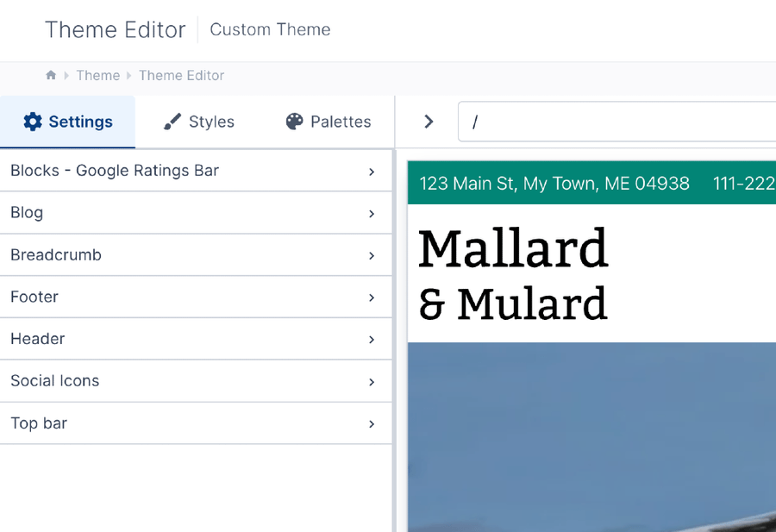The height and width of the screenshot is (532, 776).
Task: Click the Mallard & Mulard site logo
Action: [513, 276]
